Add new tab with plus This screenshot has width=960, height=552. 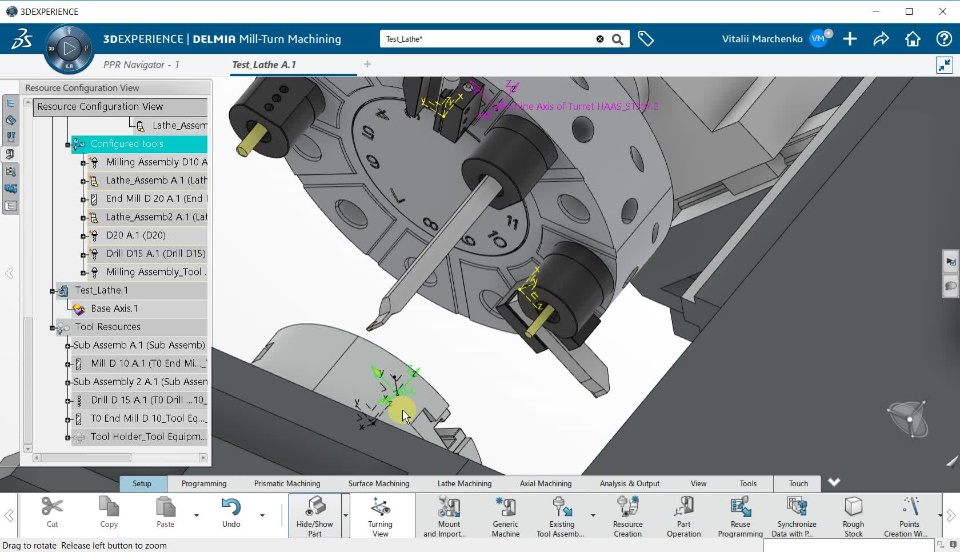pos(367,64)
